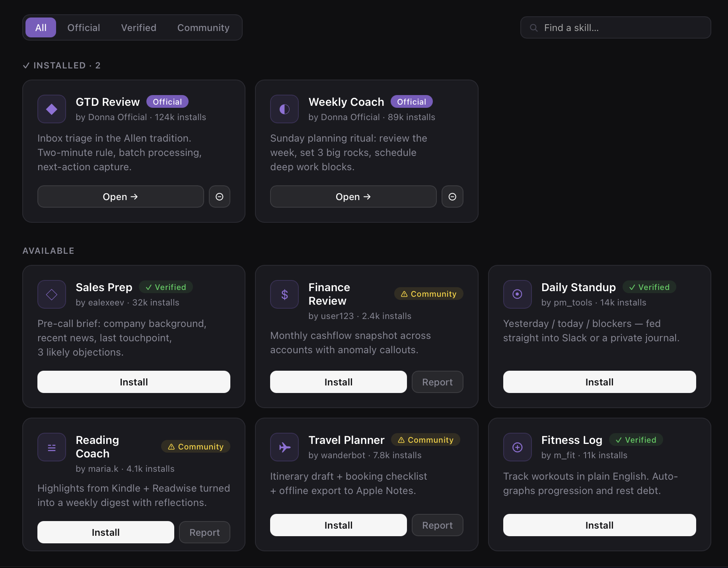Viewport: 728px width, 568px height.
Task: Click the Weekly Coach title
Action: tap(346, 102)
